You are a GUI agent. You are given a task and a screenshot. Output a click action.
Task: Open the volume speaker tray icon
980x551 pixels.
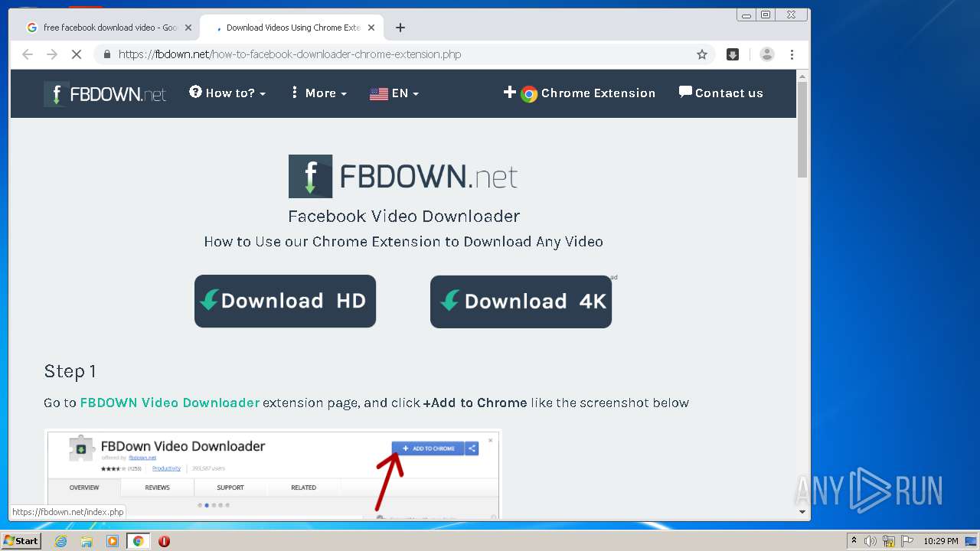(x=871, y=541)
